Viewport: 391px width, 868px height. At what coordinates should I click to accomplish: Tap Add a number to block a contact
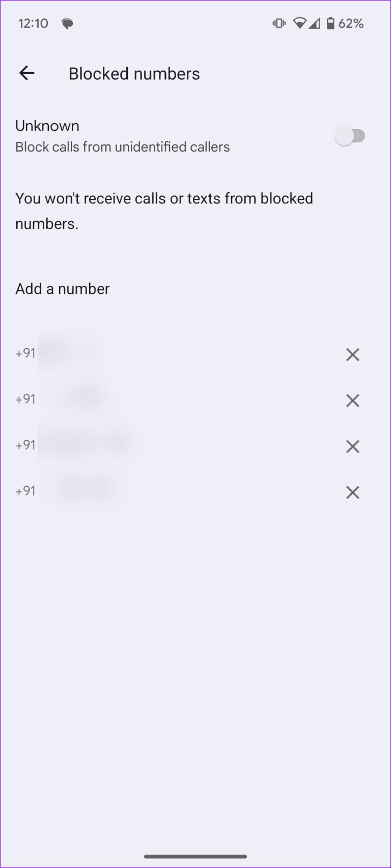(x=62, y=288)
